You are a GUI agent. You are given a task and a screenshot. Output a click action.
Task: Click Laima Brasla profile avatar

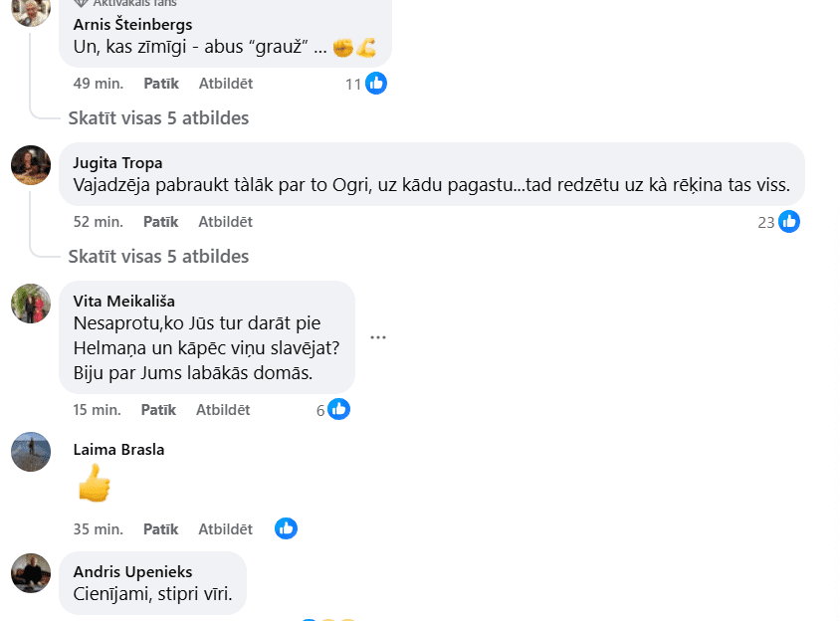[31, 452]
